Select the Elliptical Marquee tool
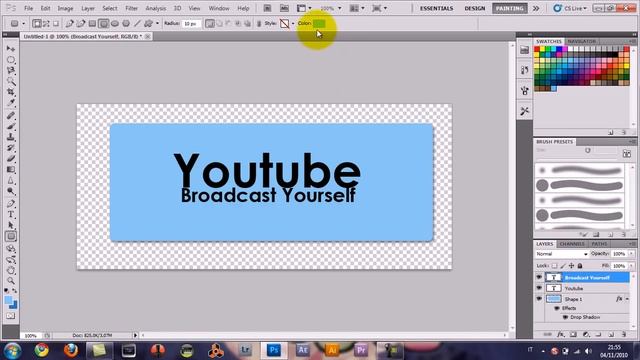The height and width of the screenshot is (360, 640). [x=11, y=60]
